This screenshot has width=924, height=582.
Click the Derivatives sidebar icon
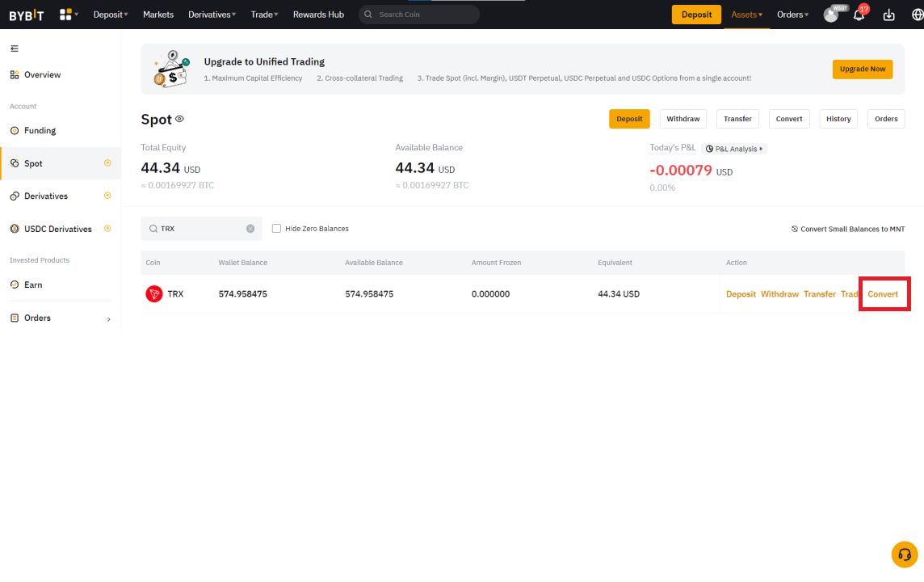pyautogui.click(x=15, y=196)
